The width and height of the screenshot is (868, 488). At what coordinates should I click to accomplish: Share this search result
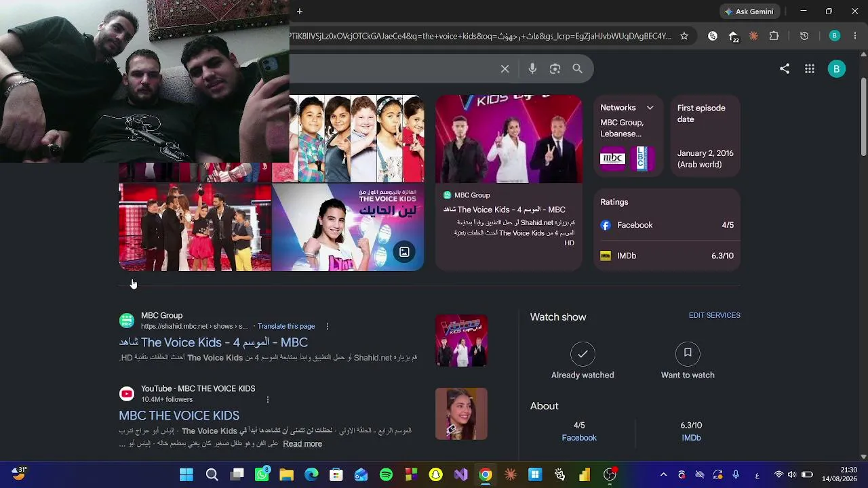(x=785, y=68)
